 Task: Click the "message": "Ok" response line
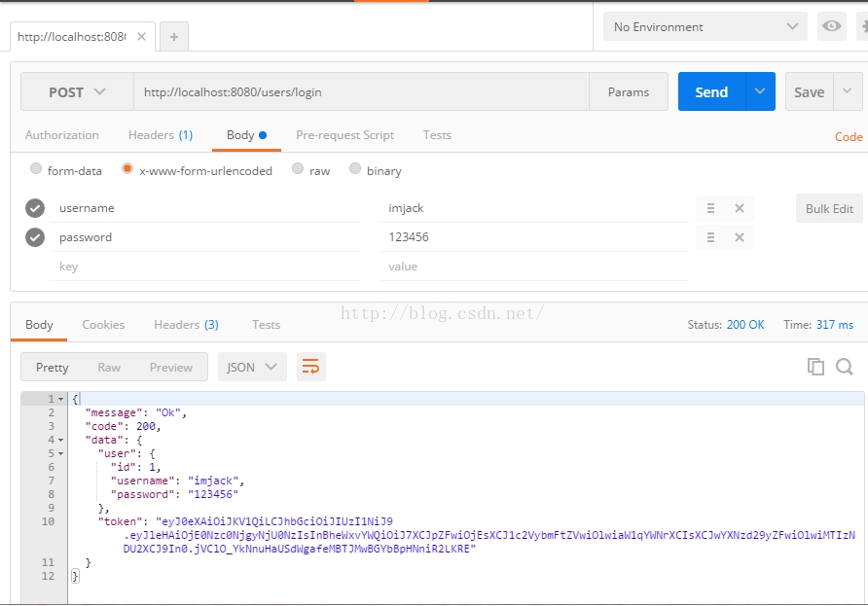coord(135,412)
